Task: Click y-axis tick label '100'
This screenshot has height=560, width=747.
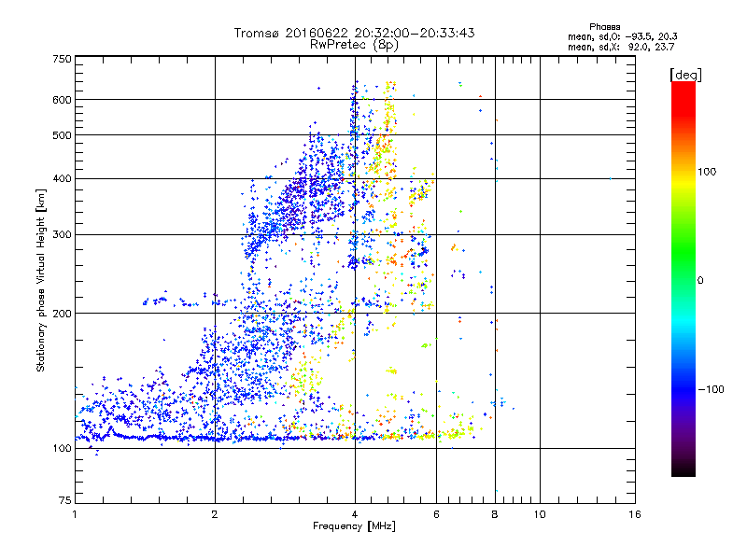Action: pyautogui.click(x=62, y=448)
